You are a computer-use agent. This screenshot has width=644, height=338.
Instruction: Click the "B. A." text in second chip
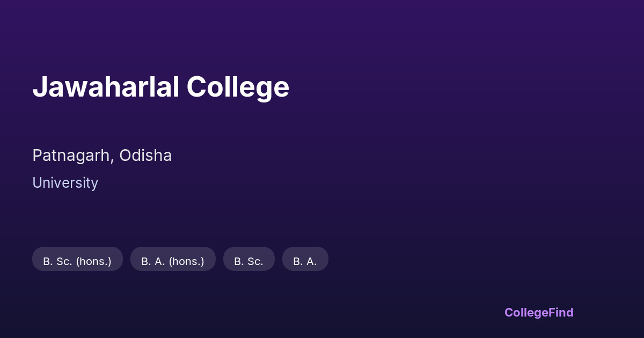point(153,261)
